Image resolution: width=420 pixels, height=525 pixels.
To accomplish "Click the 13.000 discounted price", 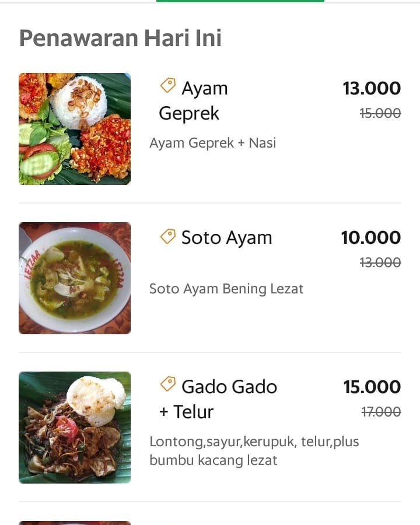I will point(372,89).
